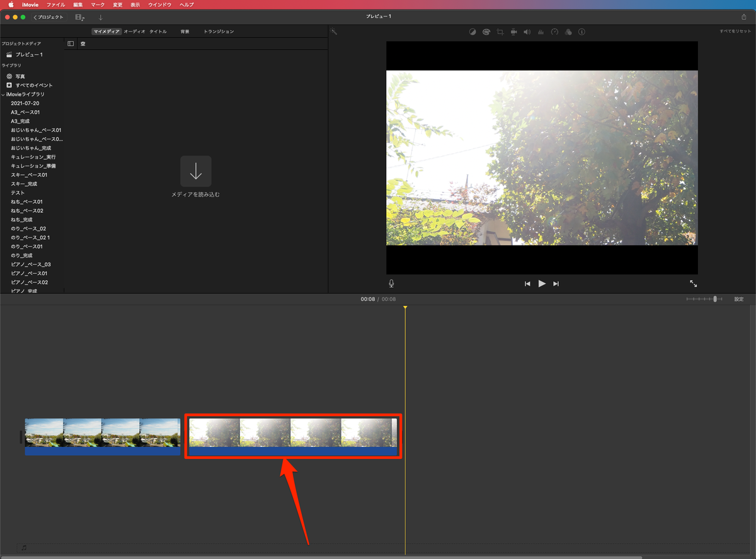The width and height of the screenshot is (756, 559).
Task: Toggle the media browser filmstrip icon
Action: click(x=80, y=17)
